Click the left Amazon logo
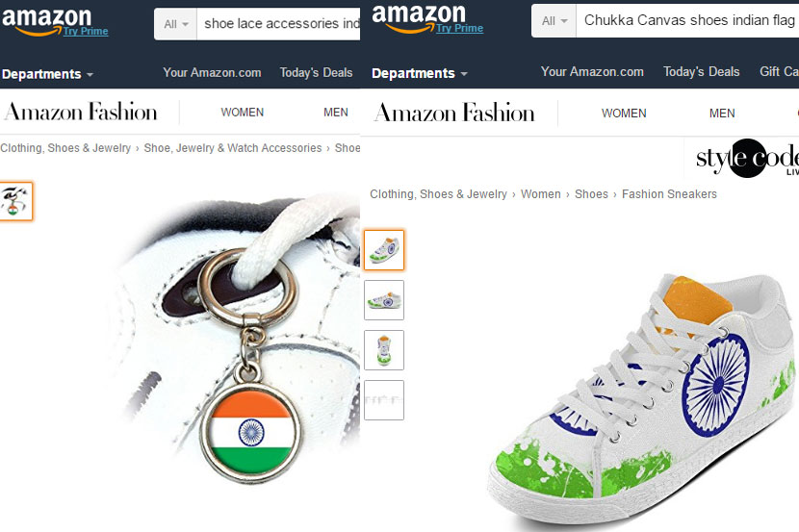 click(x=47, y=21)
